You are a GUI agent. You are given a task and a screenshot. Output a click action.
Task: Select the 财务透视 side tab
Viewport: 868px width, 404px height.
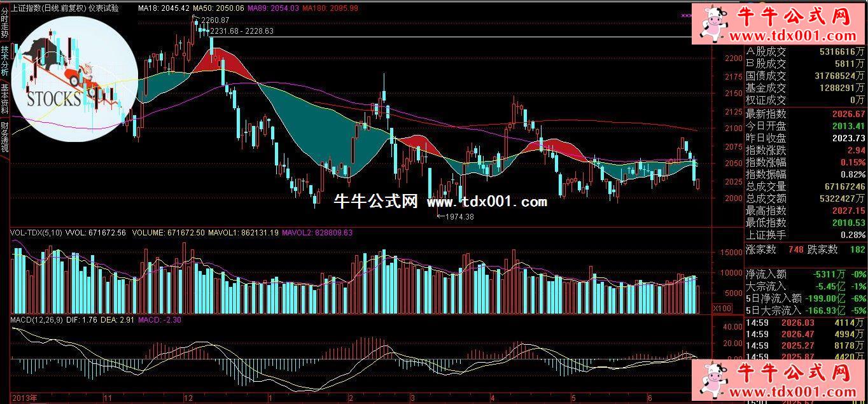click(4, 137)
